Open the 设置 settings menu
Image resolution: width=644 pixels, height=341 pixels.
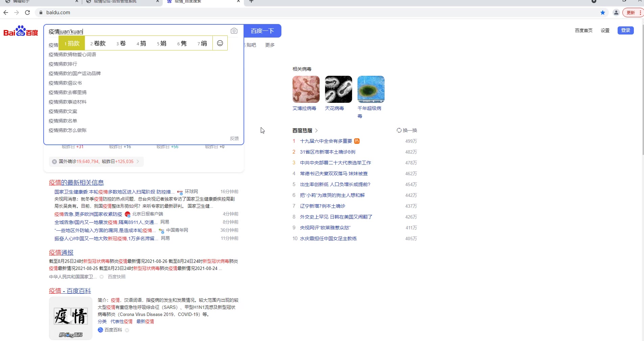[605, 30]
